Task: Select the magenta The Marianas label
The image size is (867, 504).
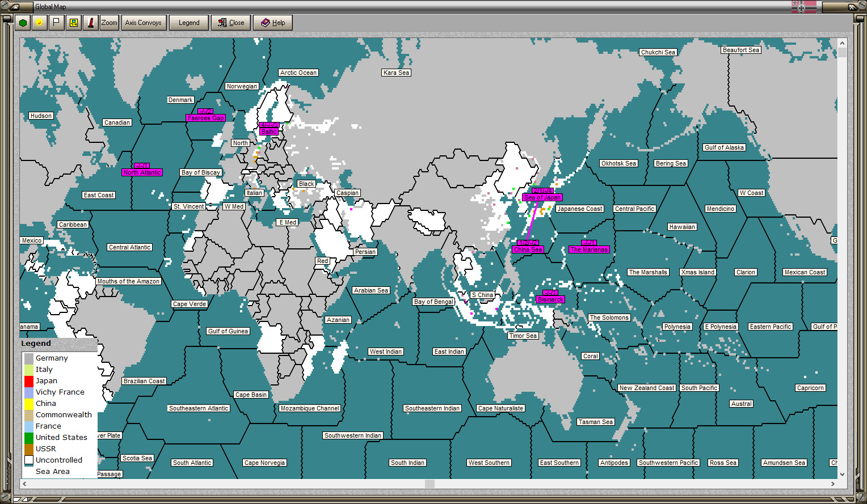Action: tap(589, 249)
